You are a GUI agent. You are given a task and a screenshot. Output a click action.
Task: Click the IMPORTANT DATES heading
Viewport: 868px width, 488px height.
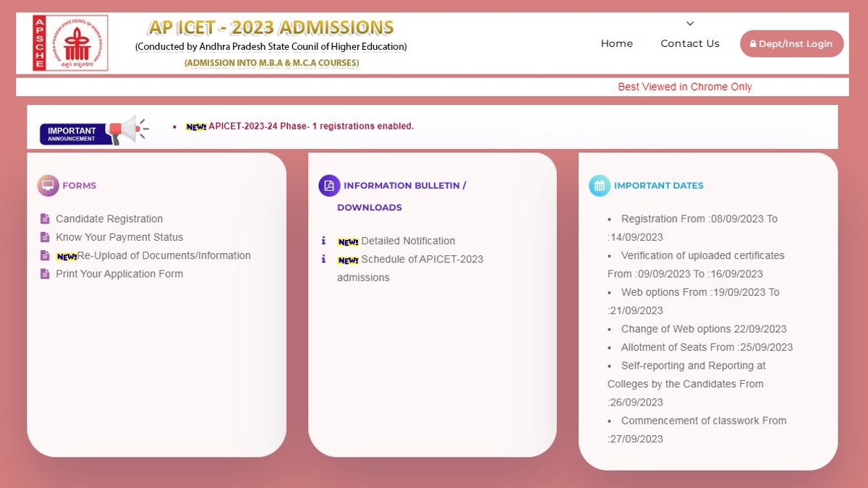[x=659, y=186]
